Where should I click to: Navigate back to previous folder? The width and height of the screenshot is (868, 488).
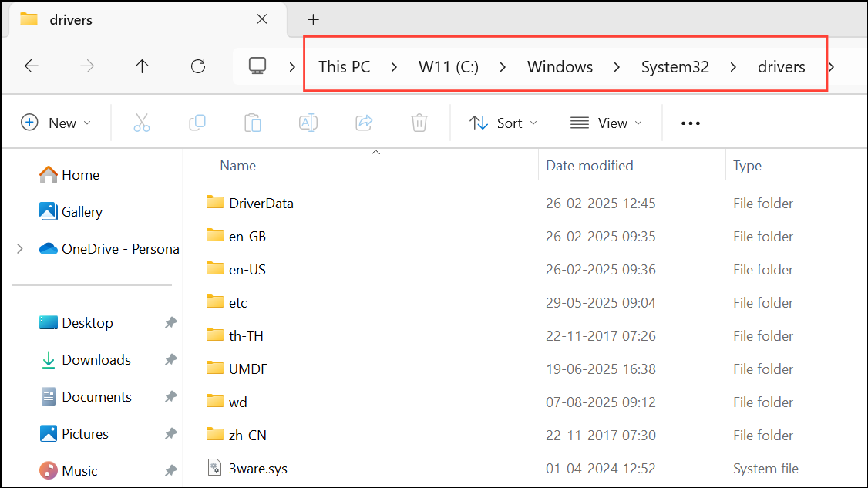[32, 66]
